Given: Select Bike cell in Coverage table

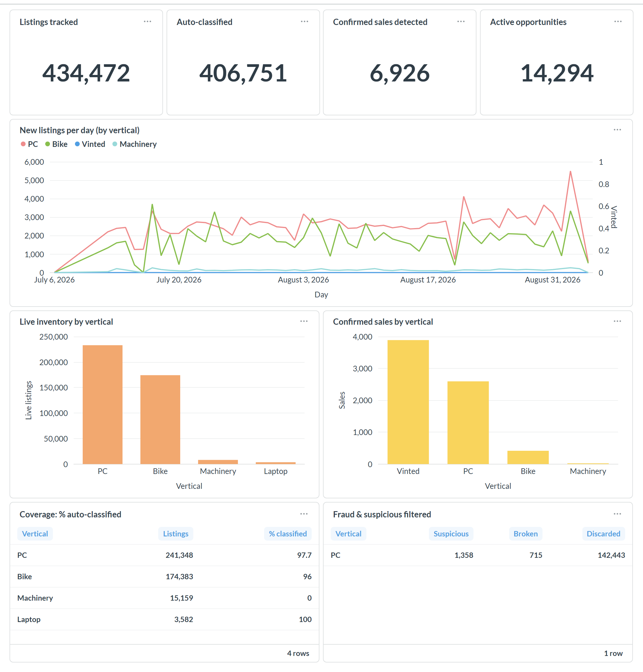Looking at the screenshot, I should click(x=25, y=577).
